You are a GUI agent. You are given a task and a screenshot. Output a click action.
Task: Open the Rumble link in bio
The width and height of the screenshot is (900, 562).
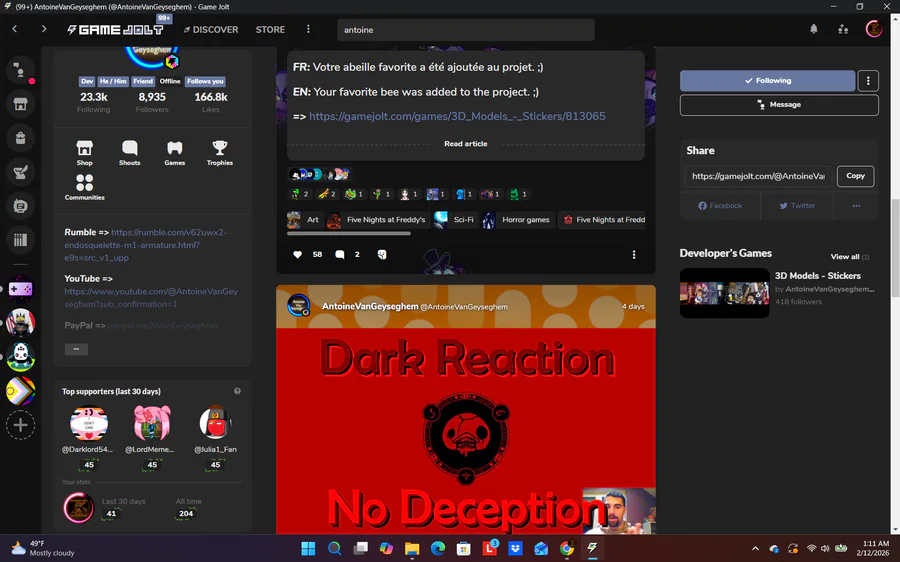146,245
